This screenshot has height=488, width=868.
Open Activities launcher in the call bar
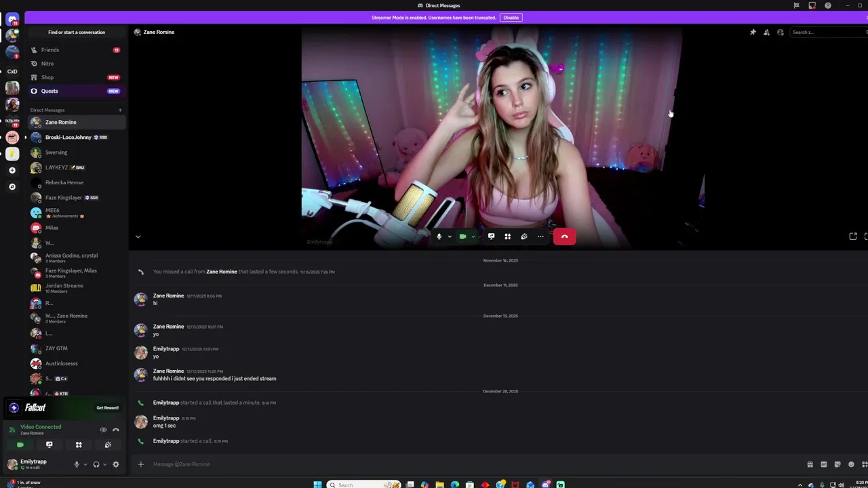tap(507, 237)
